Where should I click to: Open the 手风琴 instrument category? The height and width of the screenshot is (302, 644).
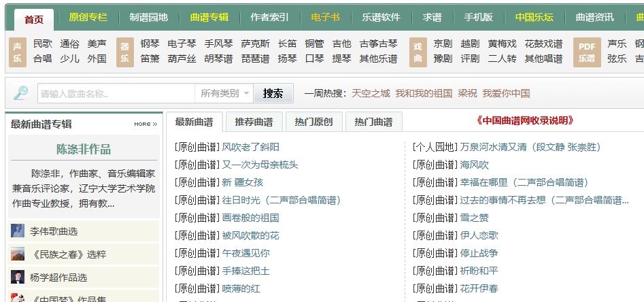(218, 44)
